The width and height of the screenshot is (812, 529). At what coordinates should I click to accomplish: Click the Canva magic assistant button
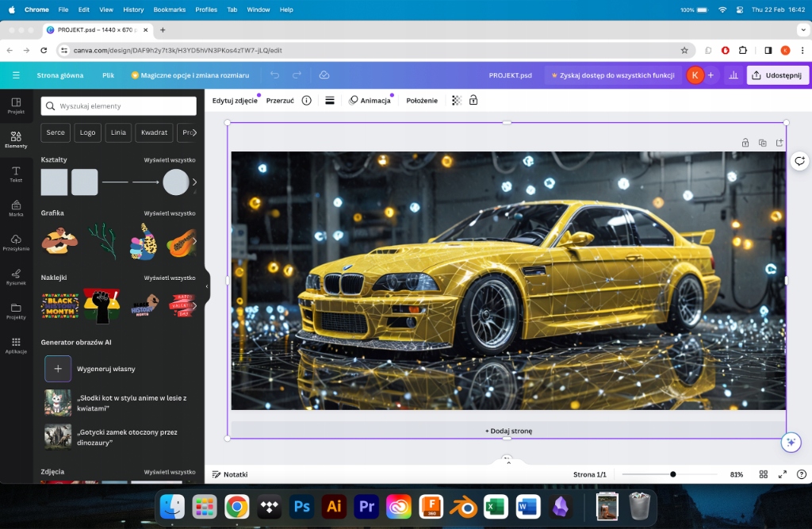pos(790,443)
